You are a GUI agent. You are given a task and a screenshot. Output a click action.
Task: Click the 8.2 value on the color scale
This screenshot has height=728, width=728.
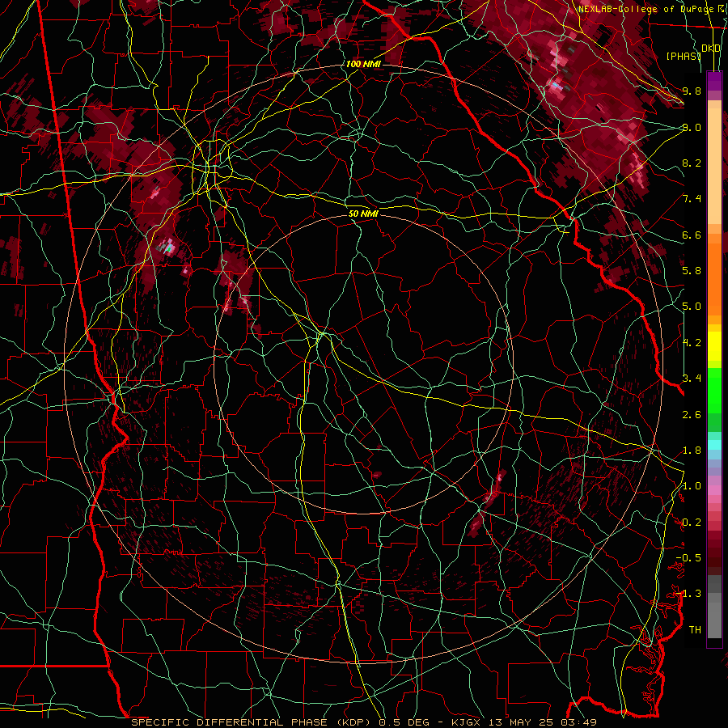[692, 163]
